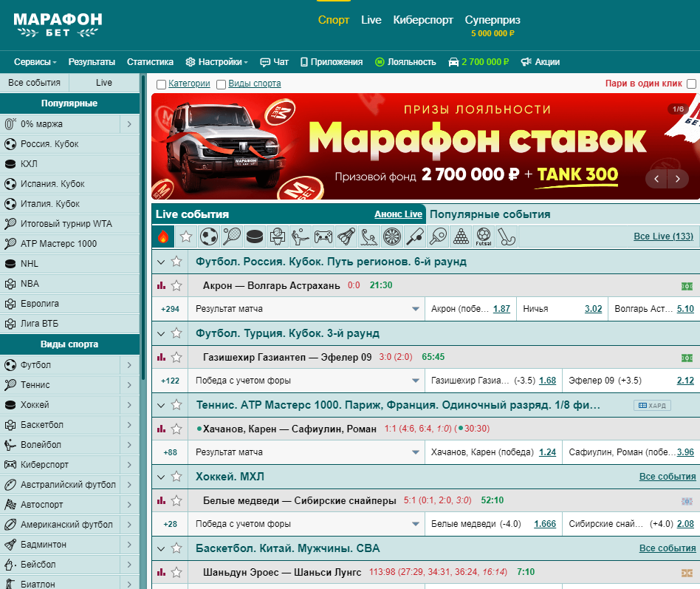Filter live events by darts board icon

(392, 236)
